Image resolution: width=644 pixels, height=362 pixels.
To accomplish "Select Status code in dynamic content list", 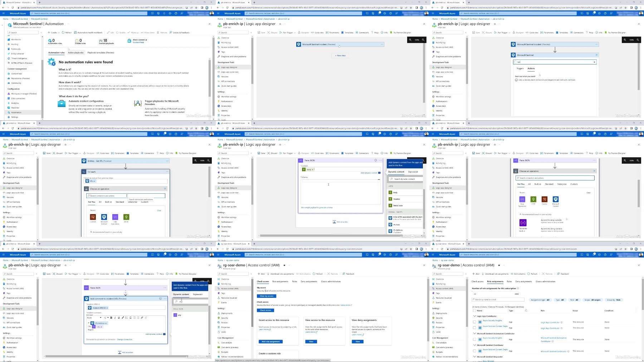I will pos(405,206).
